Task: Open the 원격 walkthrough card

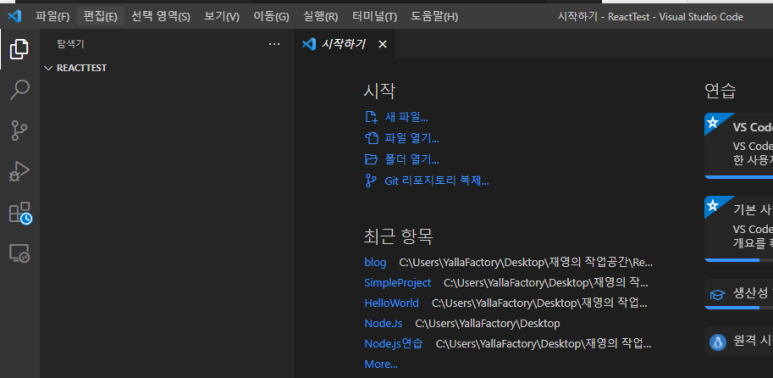Action: pyautogui.click(x=739, y=341)
